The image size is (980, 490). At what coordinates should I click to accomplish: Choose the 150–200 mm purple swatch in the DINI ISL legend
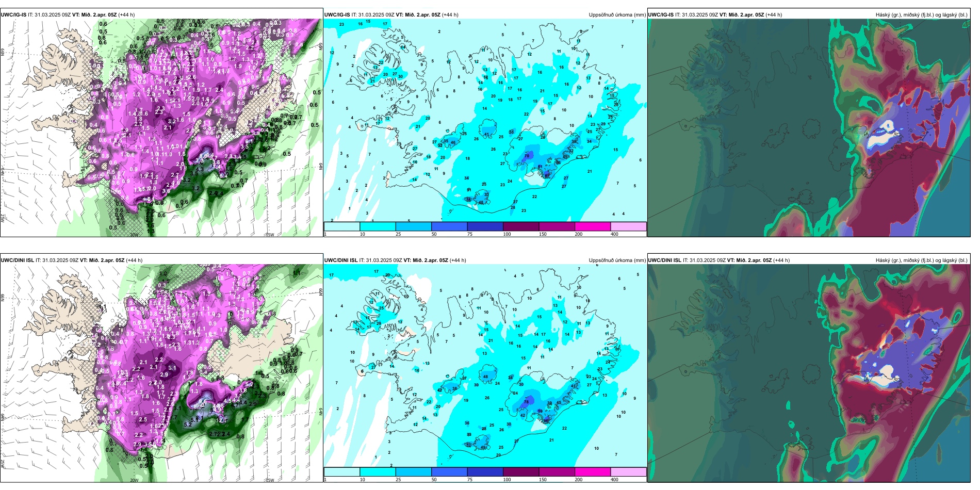(557, 472)
